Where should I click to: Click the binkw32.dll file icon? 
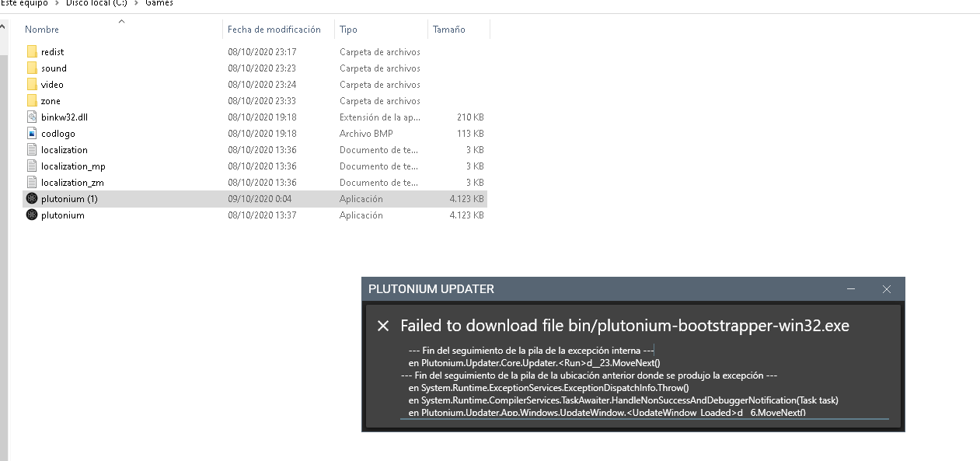point(32,117)
